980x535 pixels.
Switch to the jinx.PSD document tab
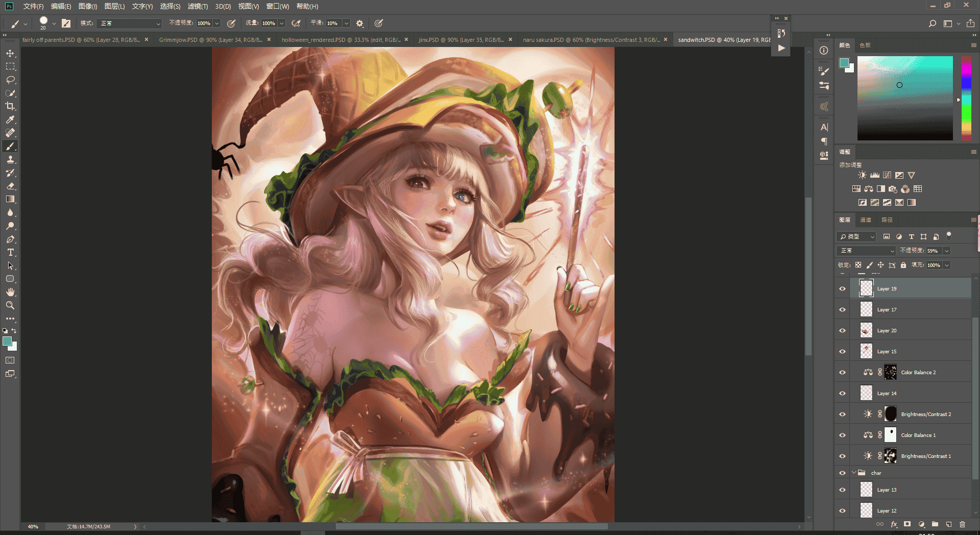pos(461,39)
